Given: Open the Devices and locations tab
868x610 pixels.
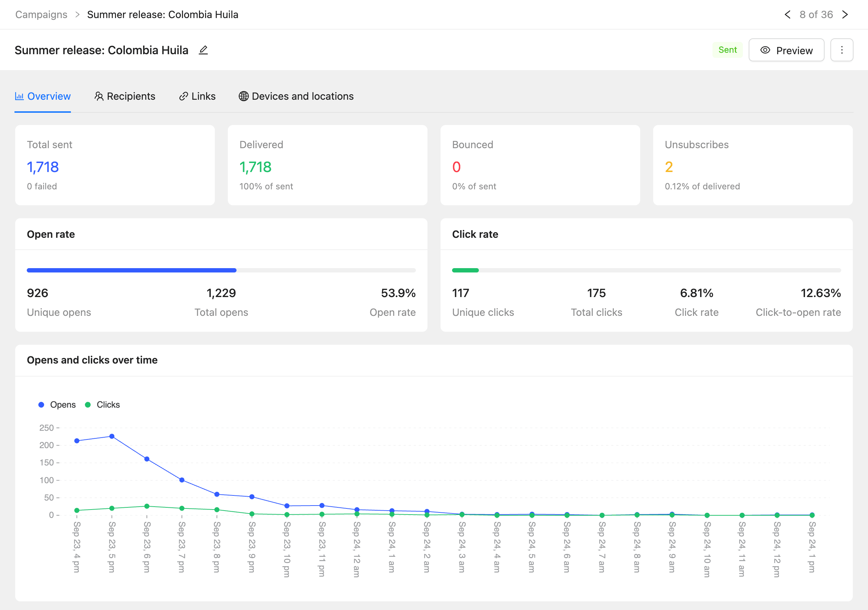Looking at the screenshot, I should pos(296,96).
